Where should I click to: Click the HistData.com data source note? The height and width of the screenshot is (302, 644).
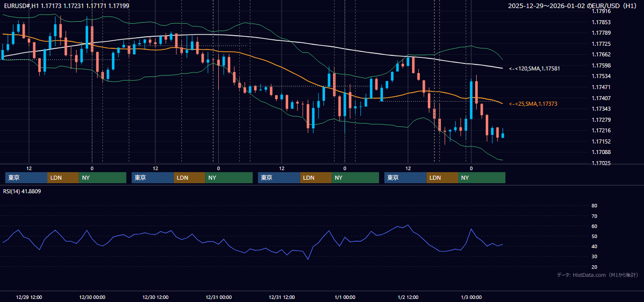(598, 275)
